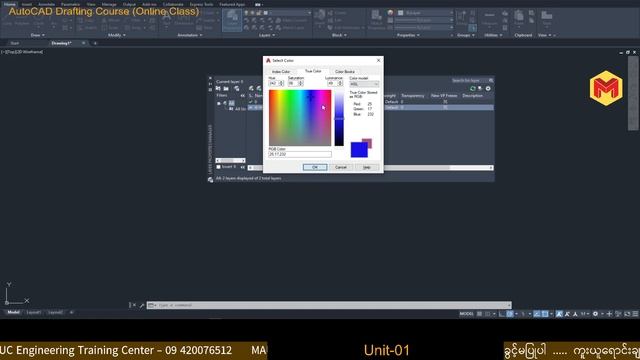Close the Select Color dialog
The width and height of the screenshot is (640, 360).
[378, 60]
